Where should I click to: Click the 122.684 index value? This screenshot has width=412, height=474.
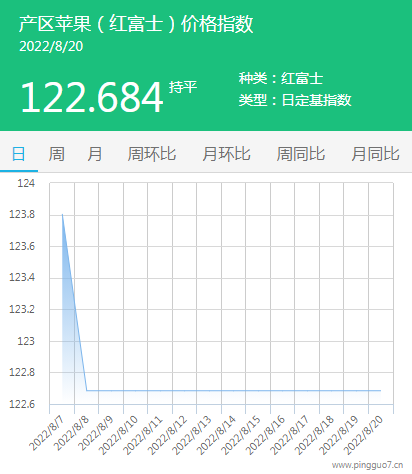coord(92,98)
